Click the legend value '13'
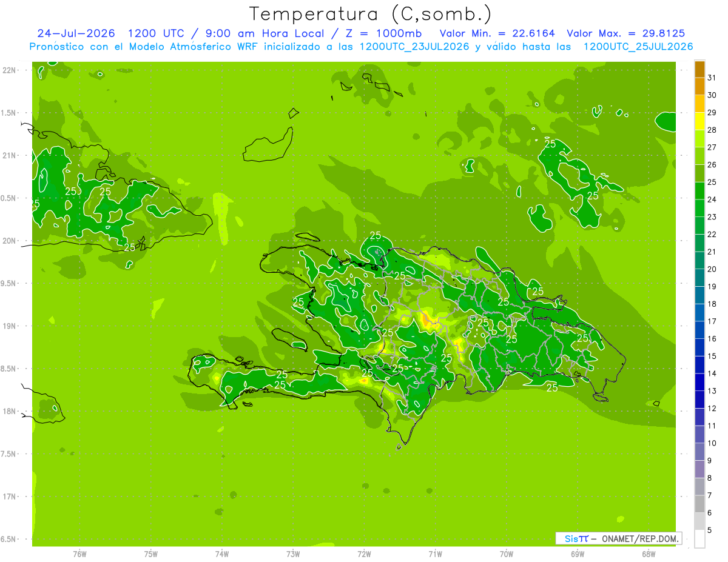 click(x=712, y=391)
